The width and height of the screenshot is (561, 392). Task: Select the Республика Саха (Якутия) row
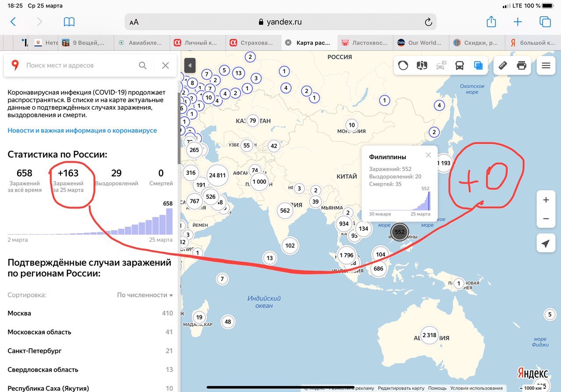pos(90,388)
